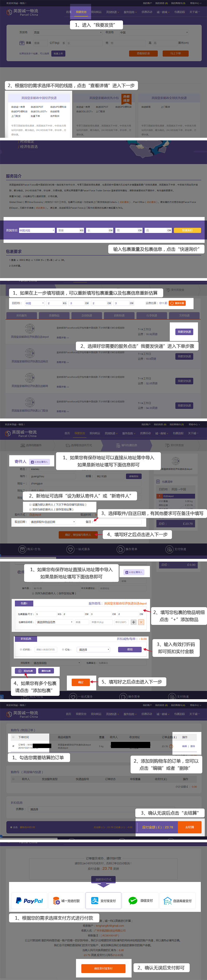Open the 请选择取件/自送日期 dropdown
Viewport: 207px width, 980px height.
tap(53, 522)
